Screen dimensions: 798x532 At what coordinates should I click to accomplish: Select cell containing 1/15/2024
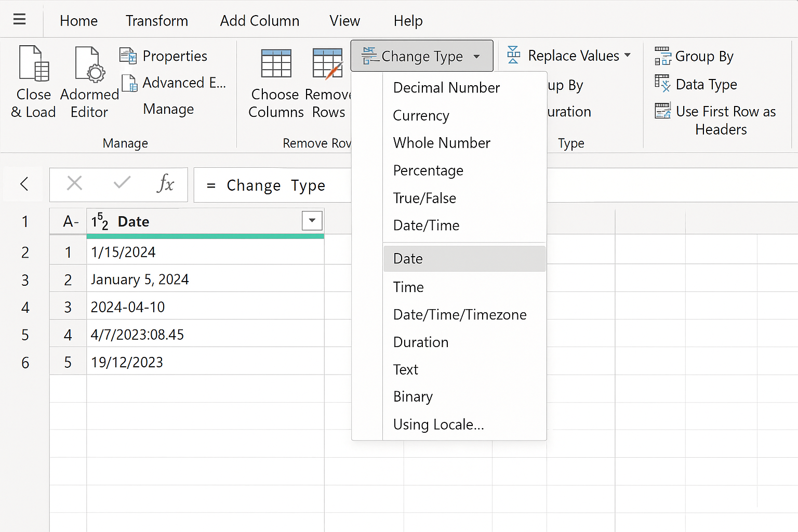pos(205,252)
